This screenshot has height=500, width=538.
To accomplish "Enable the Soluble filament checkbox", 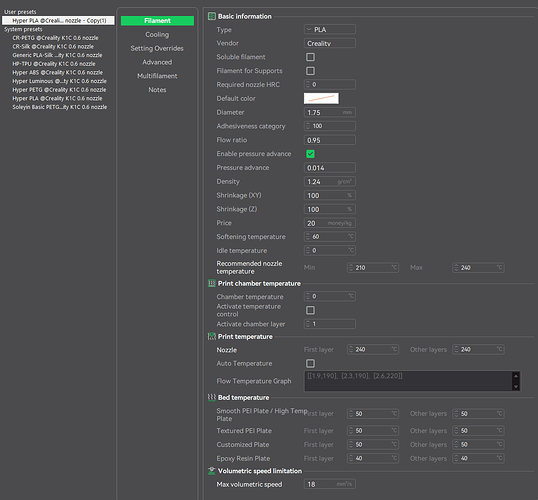I will coord(310,57).
